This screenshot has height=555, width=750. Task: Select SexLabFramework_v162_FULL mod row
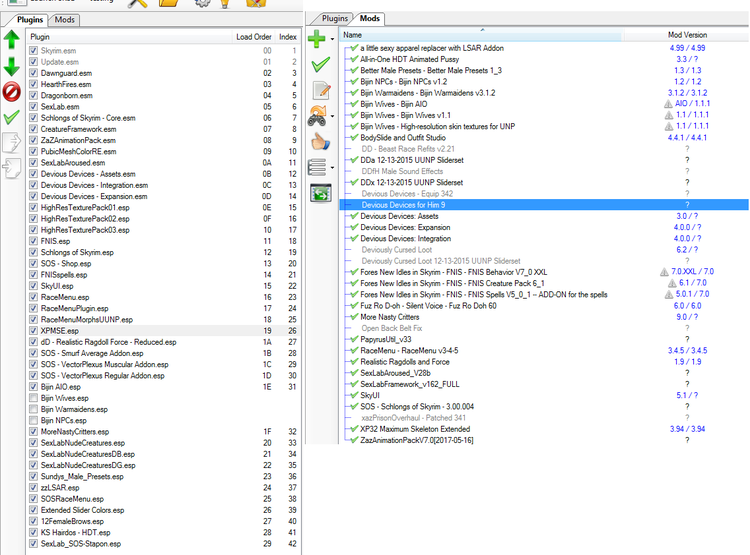click(x=544, y=384)
